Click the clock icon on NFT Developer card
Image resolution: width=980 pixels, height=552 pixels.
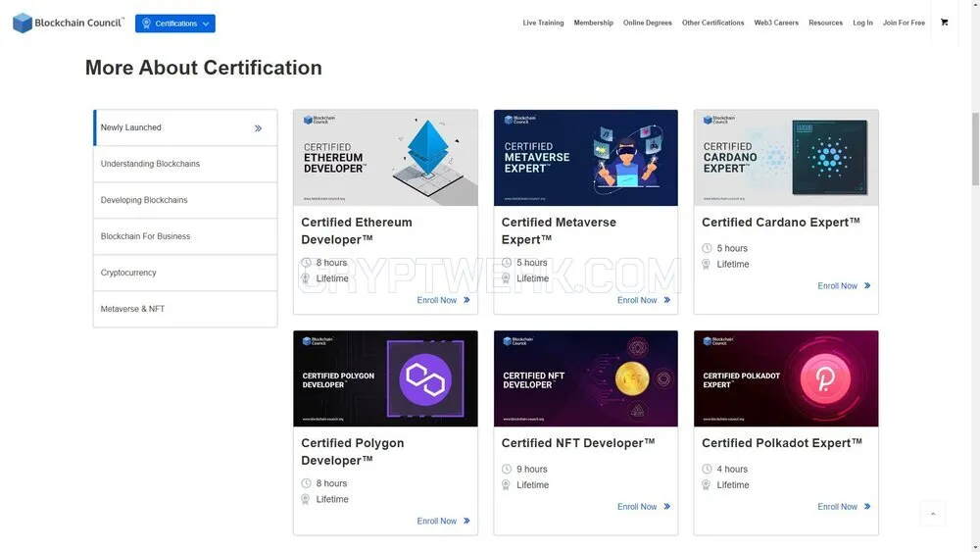tap(507, 469)
